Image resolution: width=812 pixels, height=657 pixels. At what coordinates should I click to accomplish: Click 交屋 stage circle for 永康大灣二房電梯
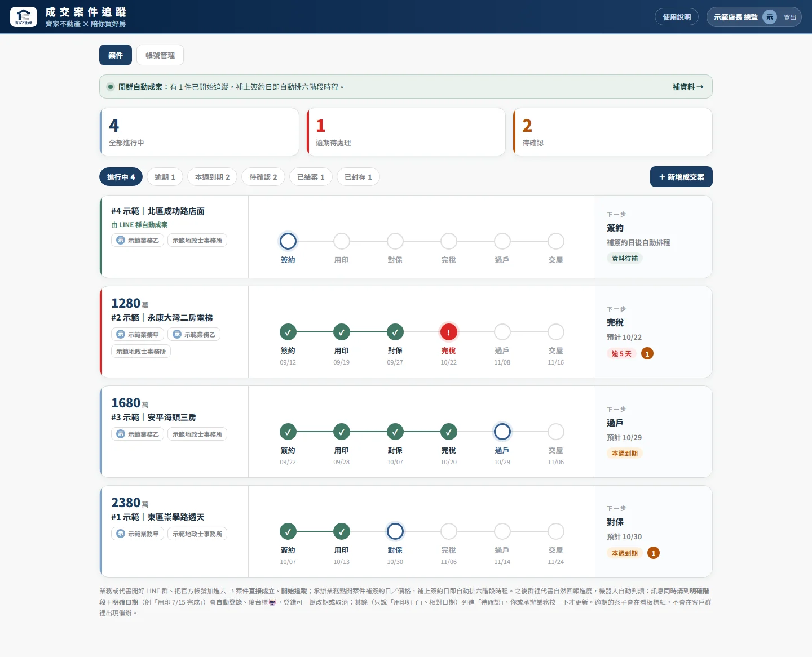(x=556, y=332)
